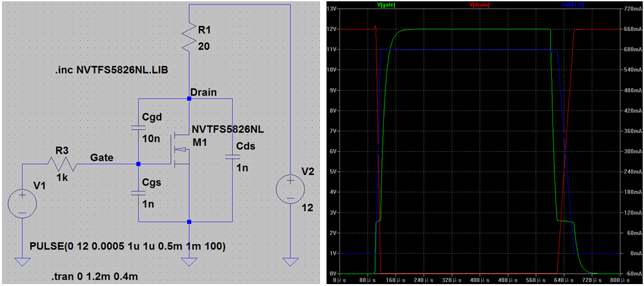Click the Gate net label
The image size is (644, 286).
tap(101, 157)
